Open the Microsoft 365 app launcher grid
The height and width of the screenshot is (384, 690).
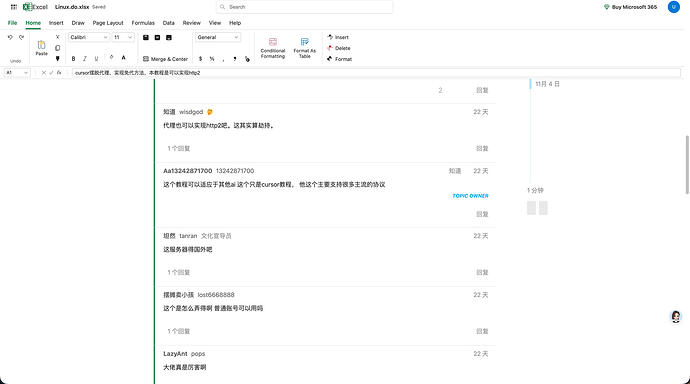(x=14, y=7)
